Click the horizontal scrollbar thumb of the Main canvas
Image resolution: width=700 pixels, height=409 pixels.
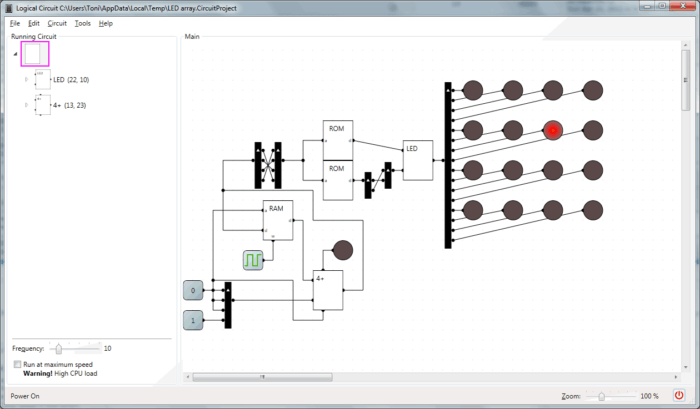[x=262, y=377]
